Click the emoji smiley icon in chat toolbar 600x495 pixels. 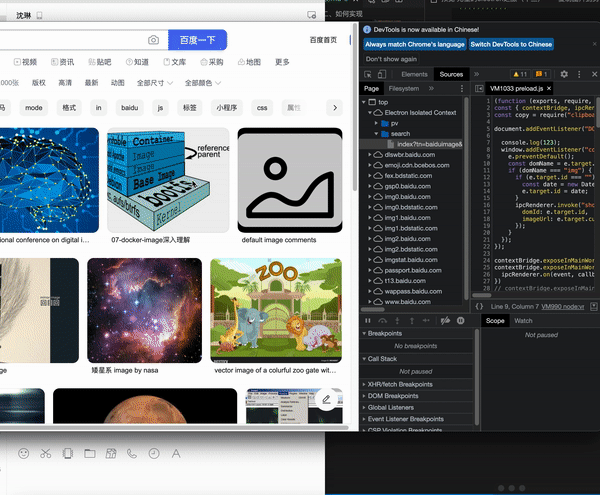(24, 454)
